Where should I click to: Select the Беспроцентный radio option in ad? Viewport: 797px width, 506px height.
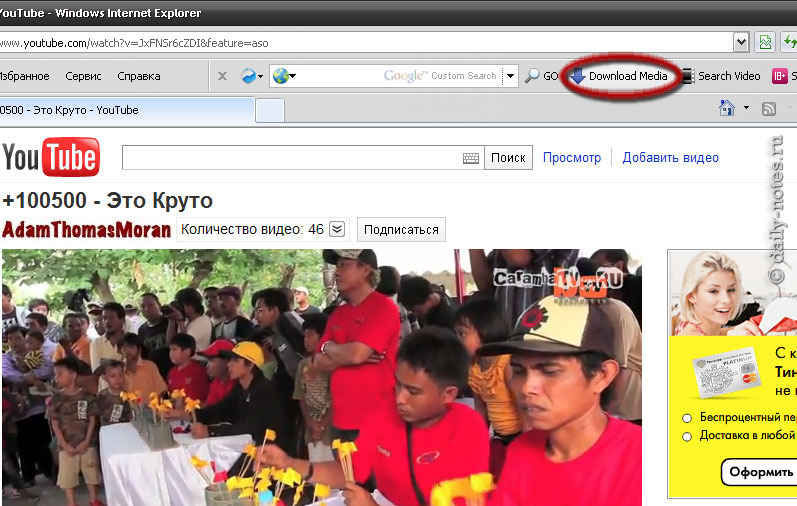click(x=687, y=418)
